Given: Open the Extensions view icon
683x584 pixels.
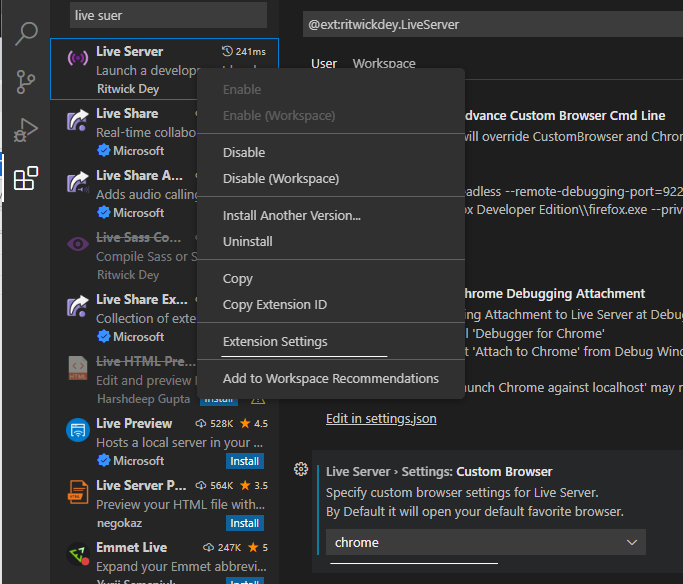Looking at the screenshot, I should 26,178.
